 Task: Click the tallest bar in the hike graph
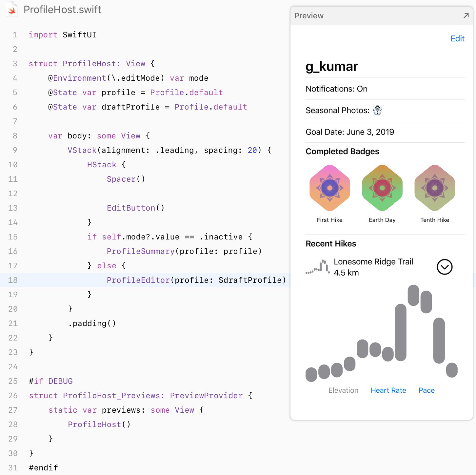pyautogui.click(x=401, y=332)
